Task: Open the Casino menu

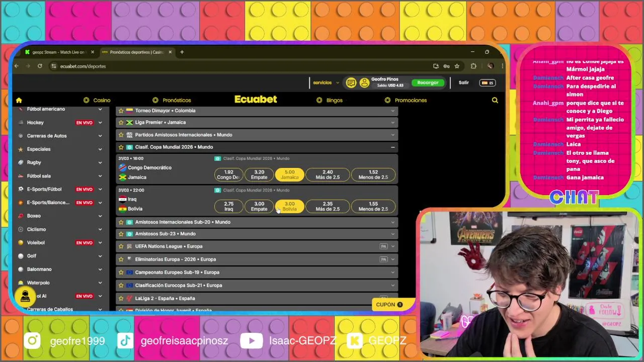Action: point(97,100)
